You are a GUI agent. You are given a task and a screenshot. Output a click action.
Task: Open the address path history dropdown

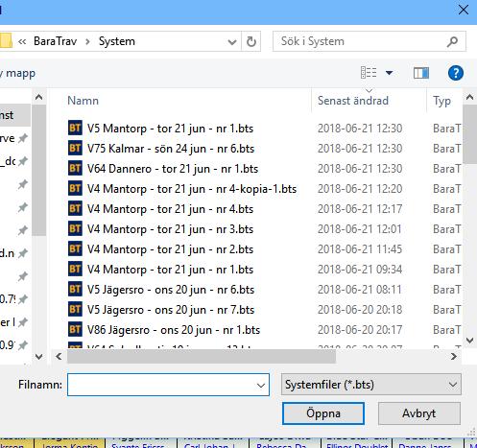[232, 41]
